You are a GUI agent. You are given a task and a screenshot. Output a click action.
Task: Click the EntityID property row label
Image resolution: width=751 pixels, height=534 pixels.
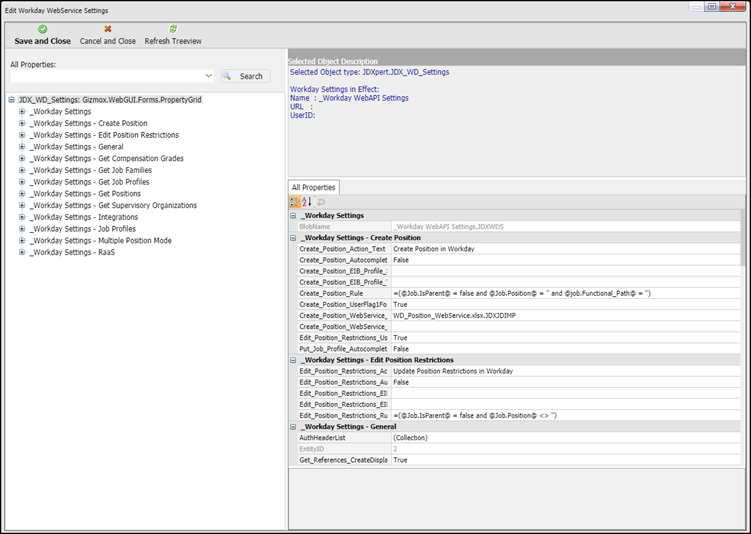(x=312, y=449)
